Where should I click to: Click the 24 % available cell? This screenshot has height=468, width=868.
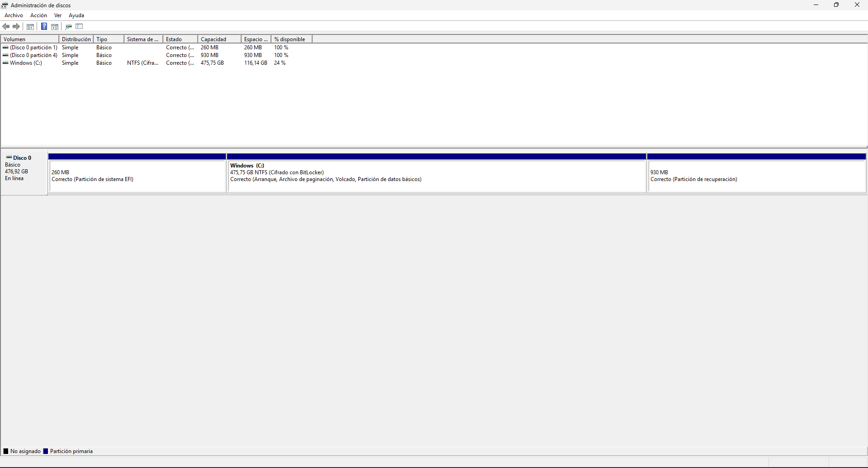(x=280, y=63)
